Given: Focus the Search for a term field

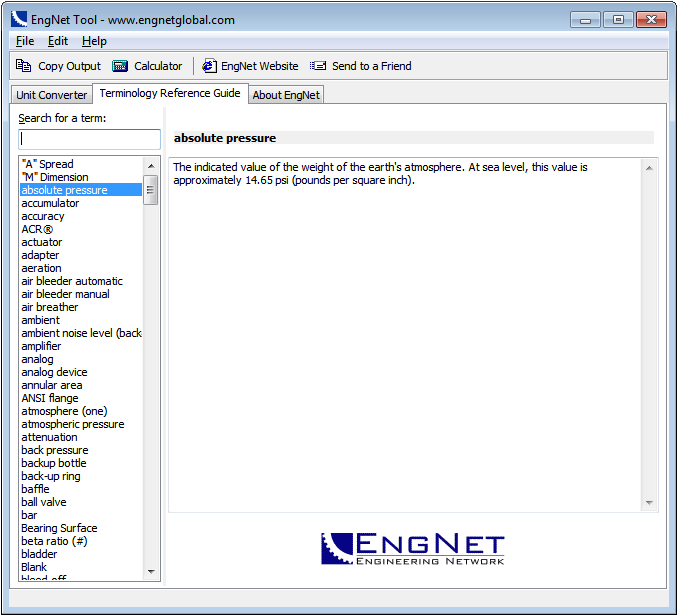Looking at the screenshot, I should coord(90,139).
